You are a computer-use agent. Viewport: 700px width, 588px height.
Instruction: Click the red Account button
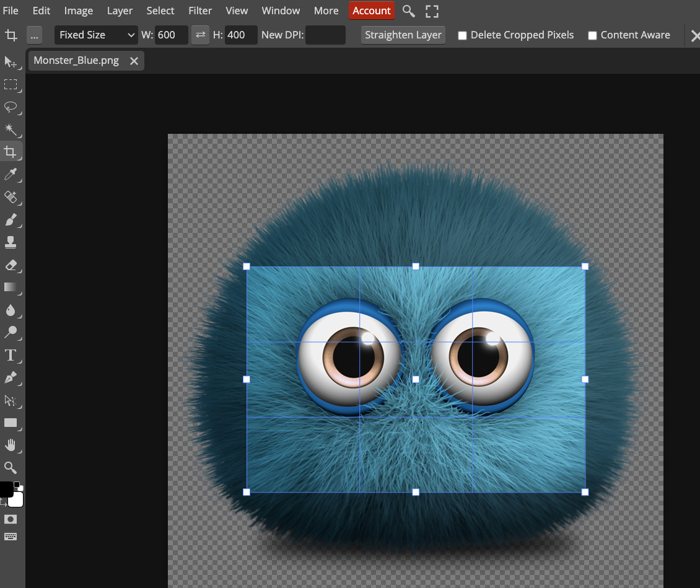point(372,11)
